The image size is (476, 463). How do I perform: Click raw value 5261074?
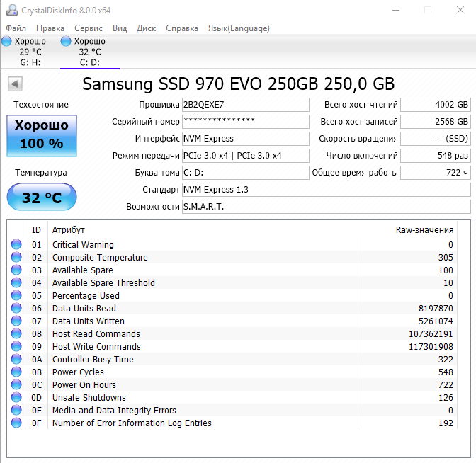pyautogui.click(x=436, y=321)
